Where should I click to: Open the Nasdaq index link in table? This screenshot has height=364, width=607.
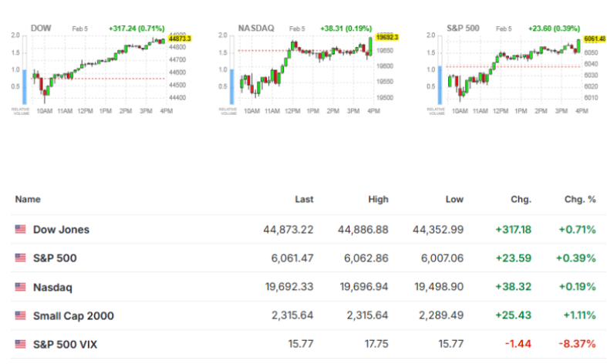(x=52, y=288)
